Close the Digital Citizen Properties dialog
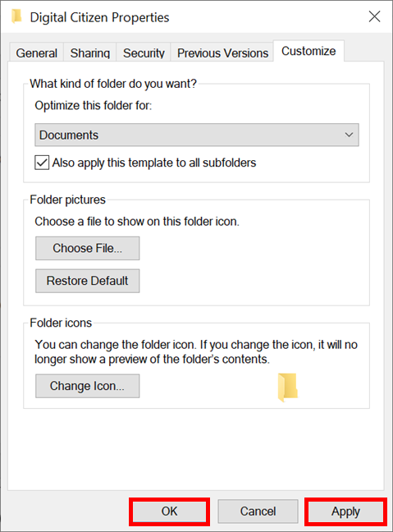 (374, 16)
